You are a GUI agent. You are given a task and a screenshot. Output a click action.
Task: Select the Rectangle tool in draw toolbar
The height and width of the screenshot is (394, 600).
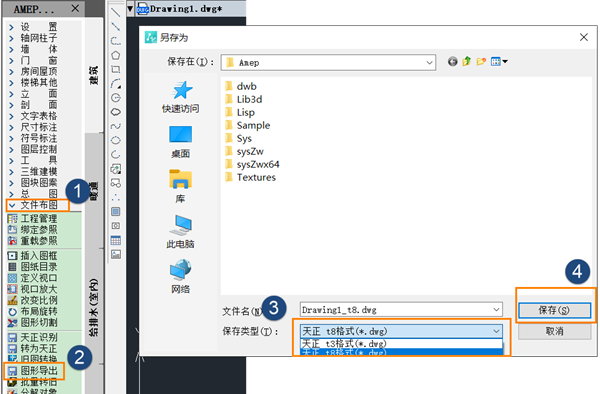click(x=116, y=69)
